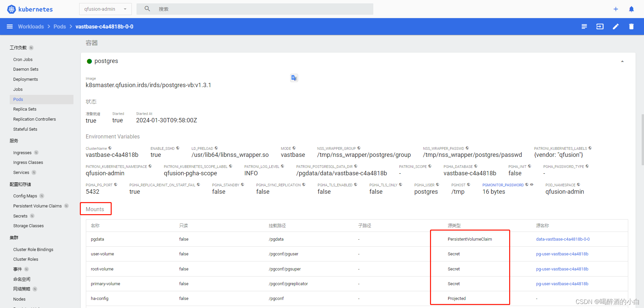Image resolution: width=644 pixels, height=308 pixels.
Task: Open Replica Sets in sidebar
Action: pyautogui.click(x=25, y=109)
